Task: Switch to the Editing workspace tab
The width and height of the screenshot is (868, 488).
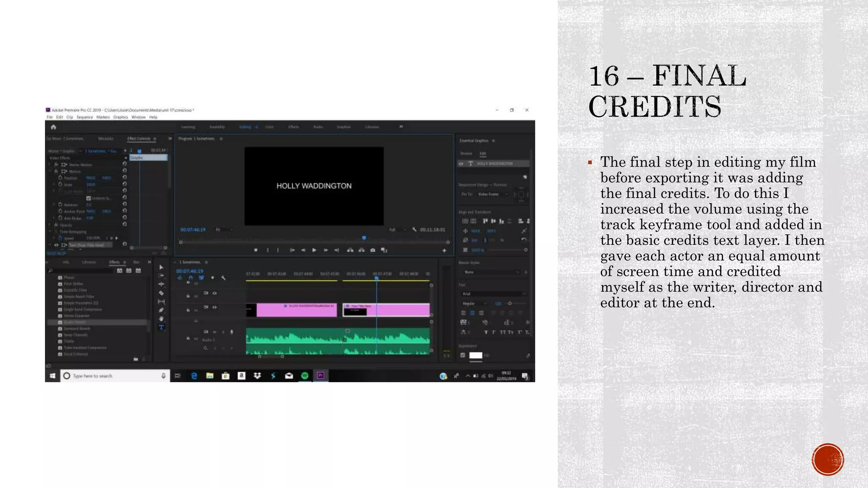Action: click(x=245, y=127)
